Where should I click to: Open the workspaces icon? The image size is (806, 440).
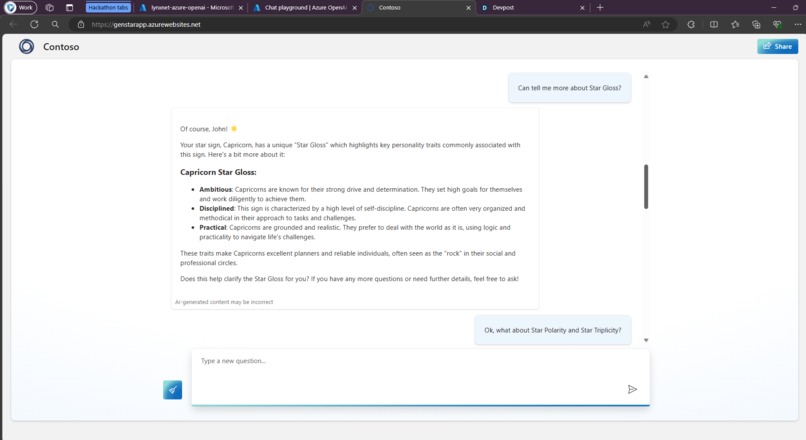point(49,8)
